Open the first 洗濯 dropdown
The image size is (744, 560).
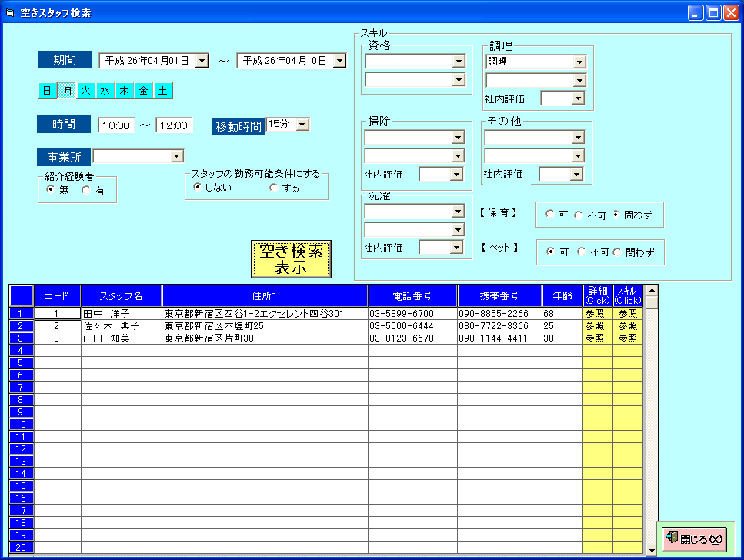458,212
